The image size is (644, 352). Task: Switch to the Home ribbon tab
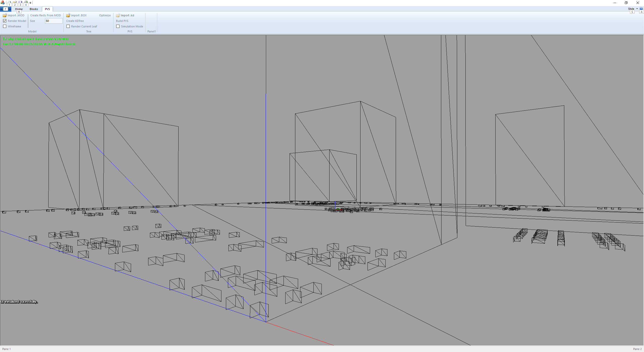pos(19,9)
